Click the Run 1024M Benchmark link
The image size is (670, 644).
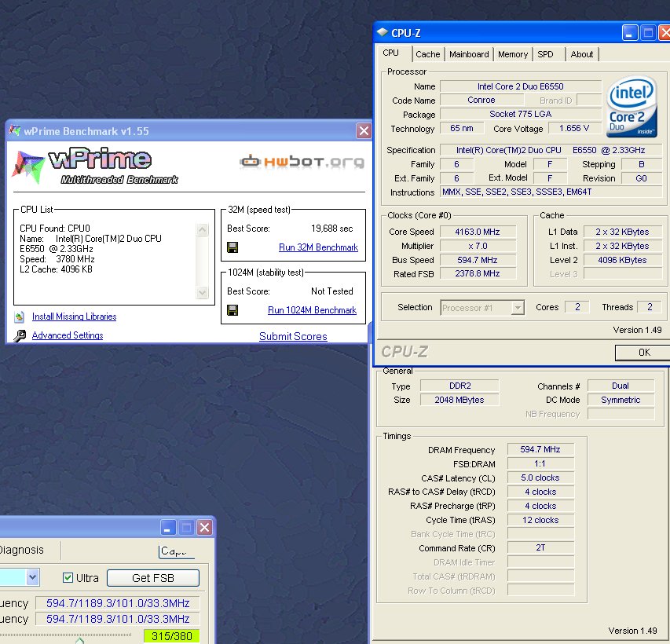tap(312, 309)
